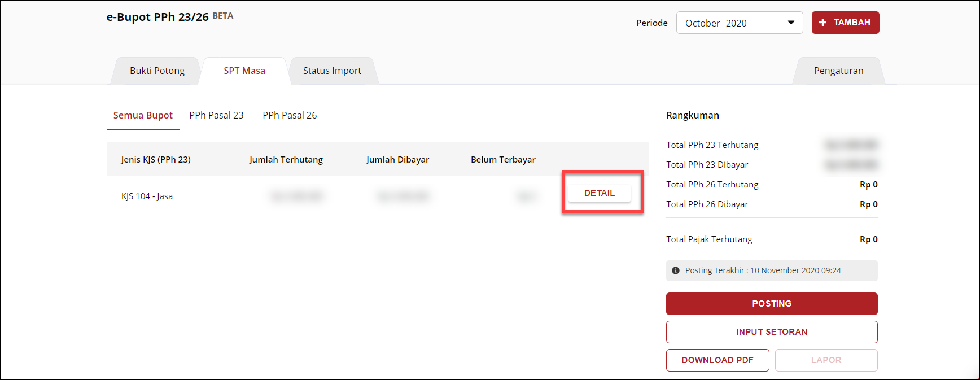Click the Belum Terbayar column header
This screenshot has height=380, width=980.
click(x=503, y=160)
